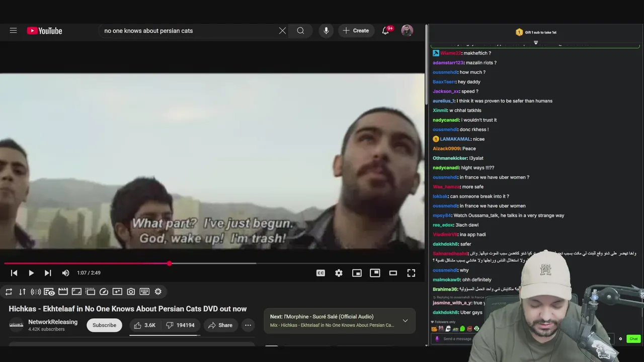Click the list-with-eye icon
The image size is (644, 362).
(x=49, y=292)
